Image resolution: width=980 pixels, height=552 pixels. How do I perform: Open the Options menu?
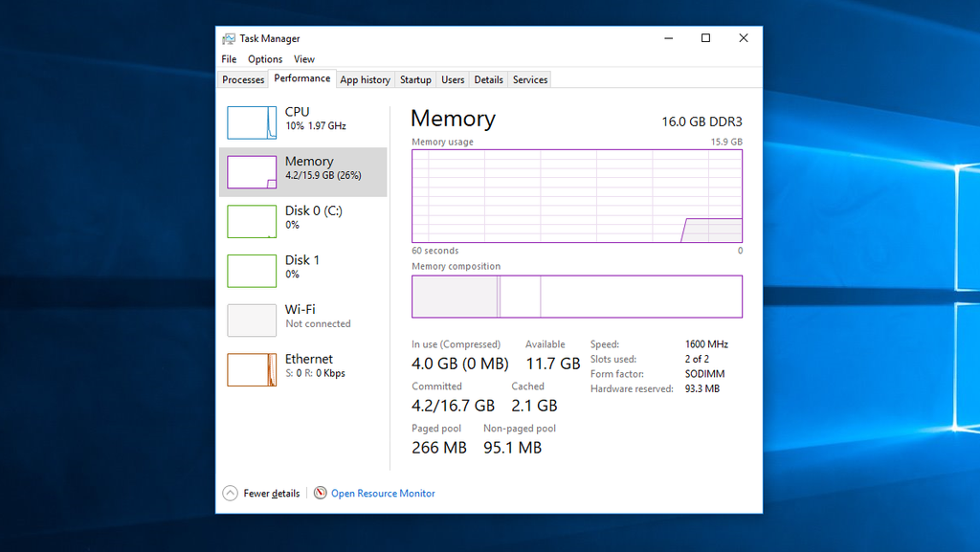[x=265, y=59]
